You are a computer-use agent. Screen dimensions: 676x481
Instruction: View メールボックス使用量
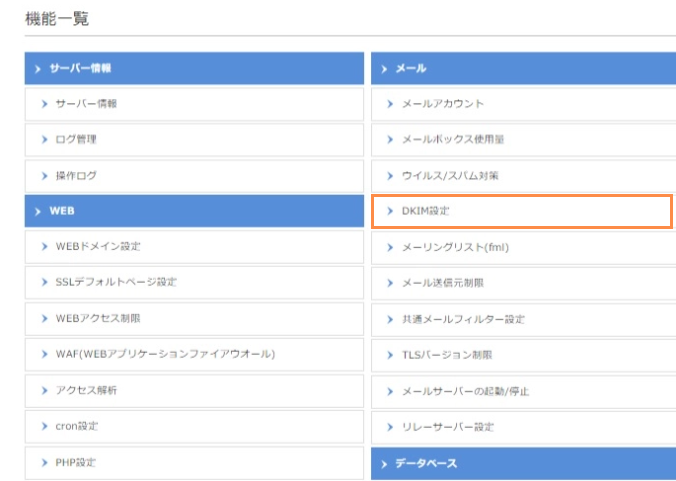(x=523, y=140)
